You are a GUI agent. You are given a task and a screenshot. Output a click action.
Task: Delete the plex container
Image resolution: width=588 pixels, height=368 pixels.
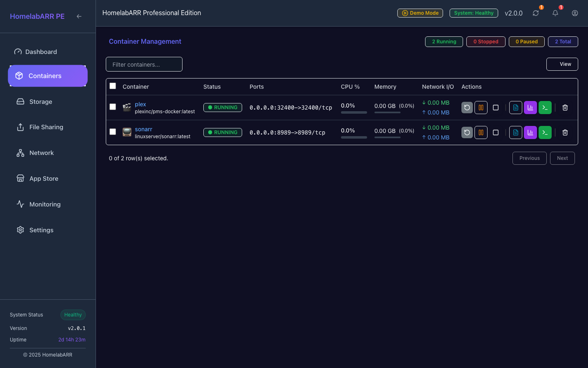point(565,108)
